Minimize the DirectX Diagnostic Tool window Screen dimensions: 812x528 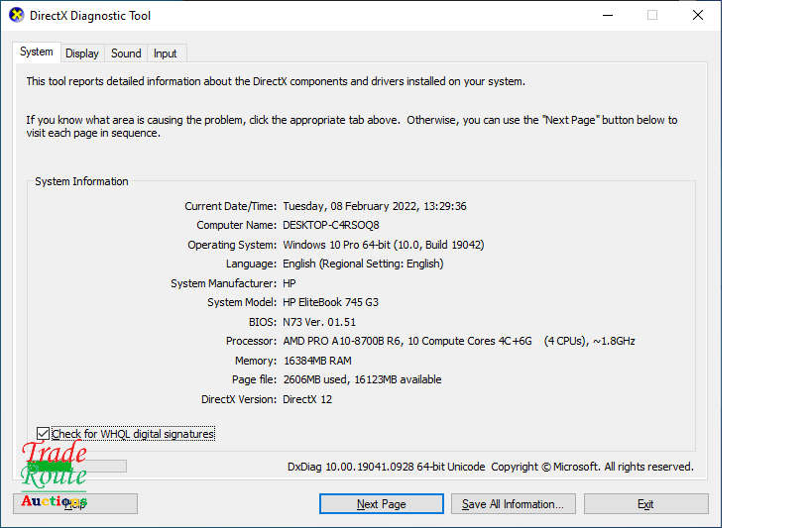point(606,16)
